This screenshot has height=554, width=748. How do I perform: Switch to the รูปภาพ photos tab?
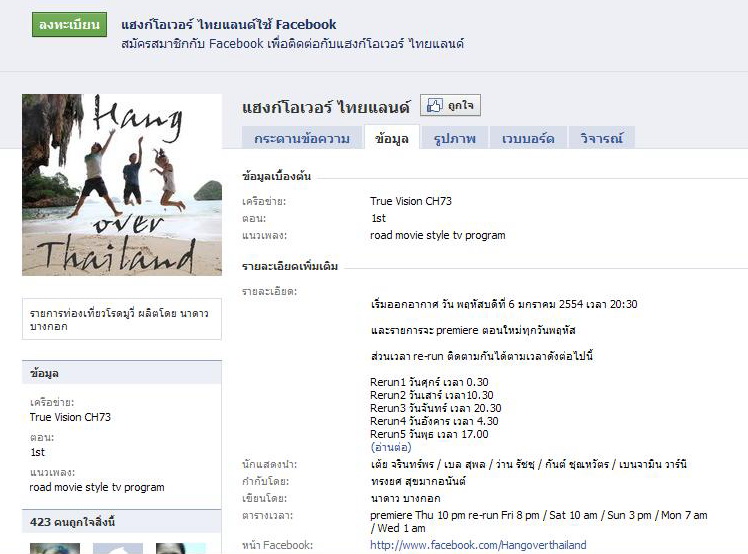click(x=455, y=138)
